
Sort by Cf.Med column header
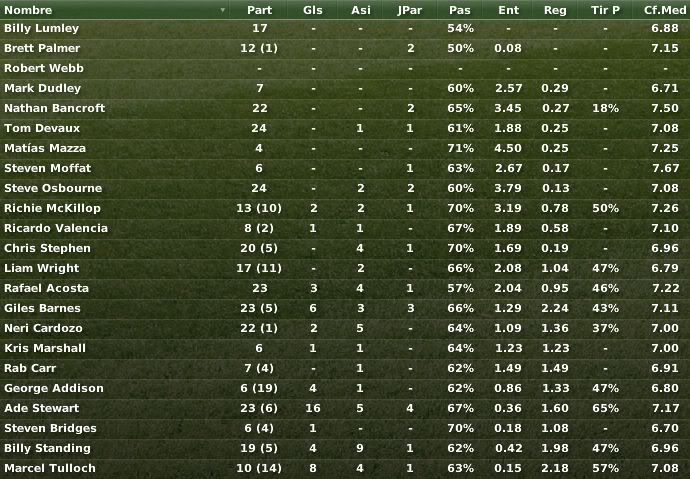(664, 10)
